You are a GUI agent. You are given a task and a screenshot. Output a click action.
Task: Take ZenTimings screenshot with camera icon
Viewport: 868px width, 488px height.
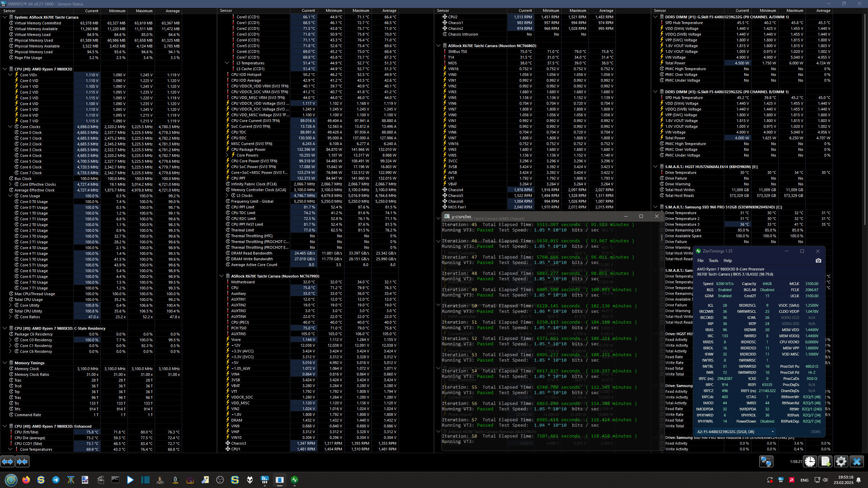[x=818, y=261]
